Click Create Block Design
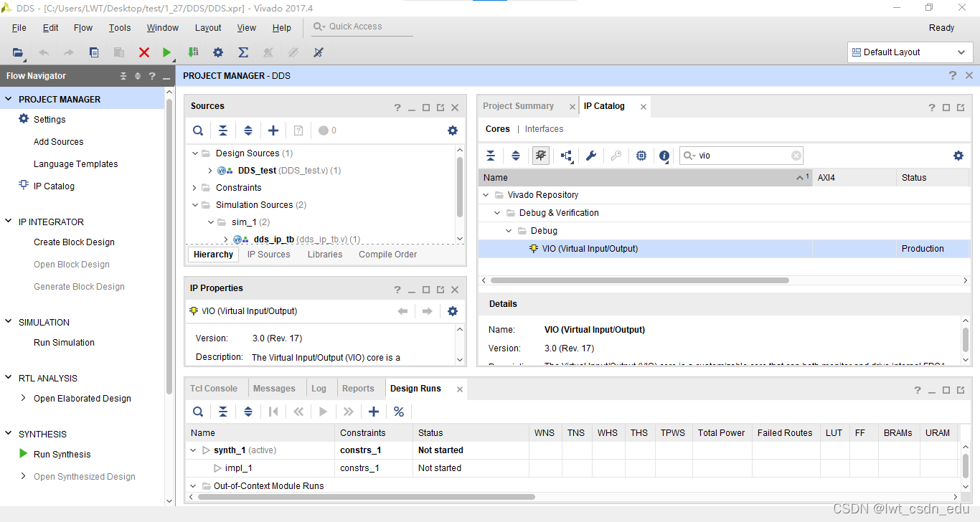The width and height of the screenshot is (980, 522). pos(75,242)
